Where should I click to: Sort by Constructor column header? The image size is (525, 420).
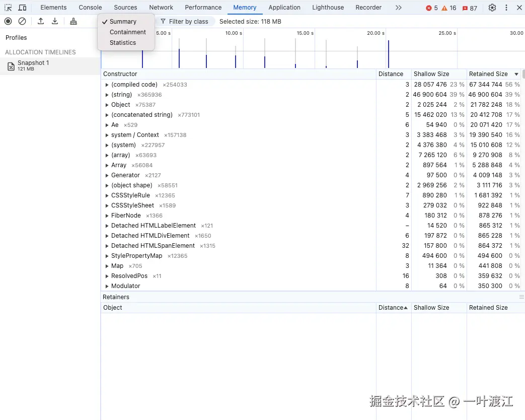point(239,74)
